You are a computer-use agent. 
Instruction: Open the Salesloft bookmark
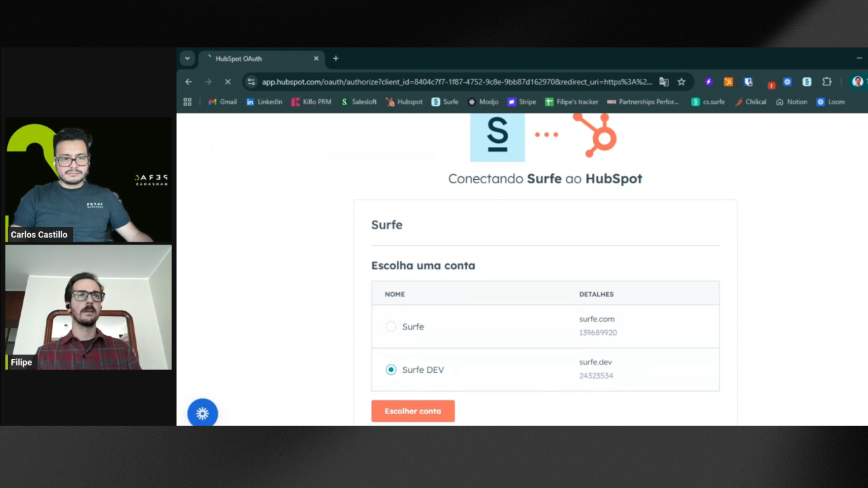coord(359,102)
